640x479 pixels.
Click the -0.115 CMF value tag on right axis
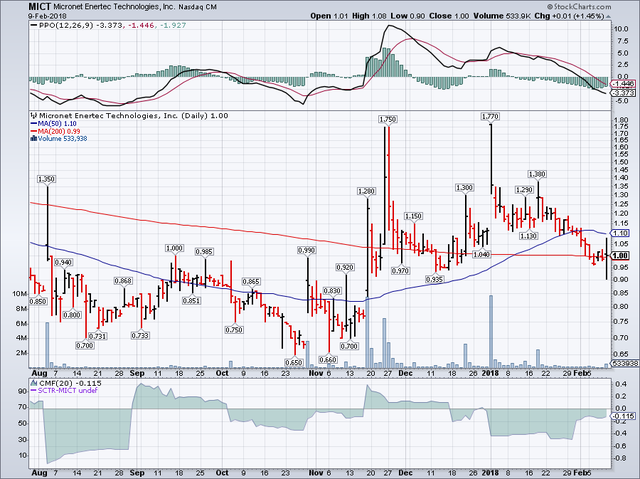[x=622, y=415]
